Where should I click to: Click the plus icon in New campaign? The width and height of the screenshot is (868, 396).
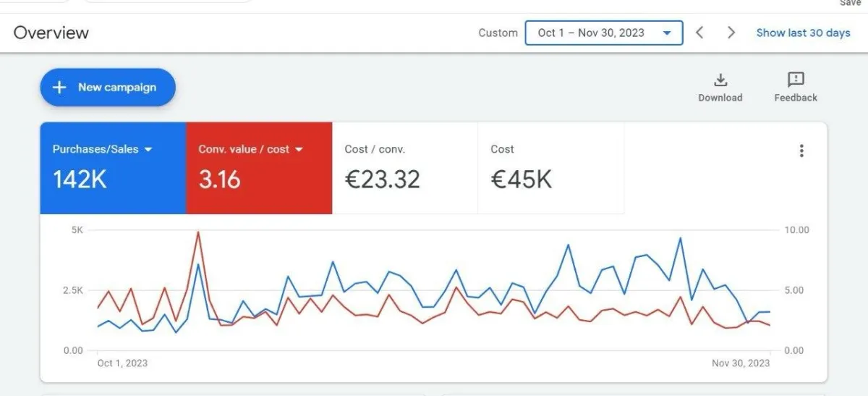(x=59, y=88)
